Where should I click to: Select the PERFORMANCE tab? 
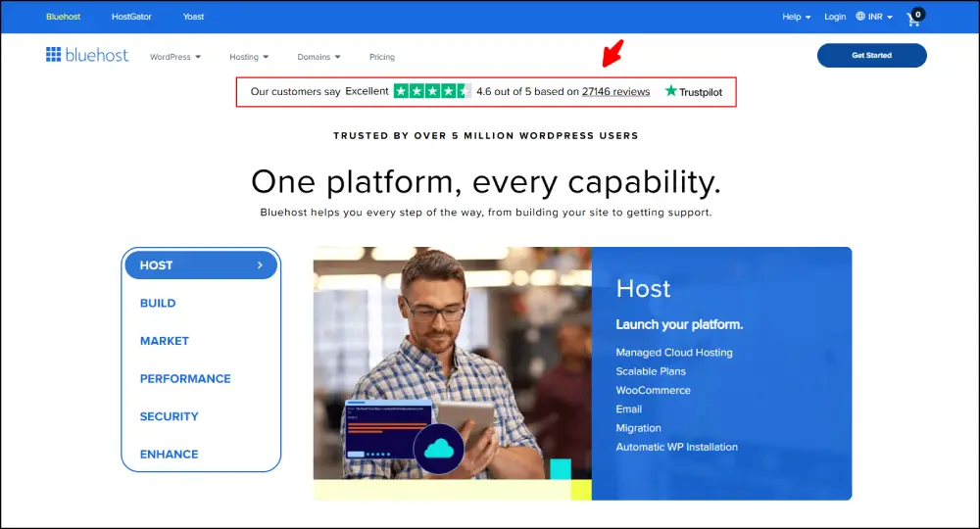(185, 378)
